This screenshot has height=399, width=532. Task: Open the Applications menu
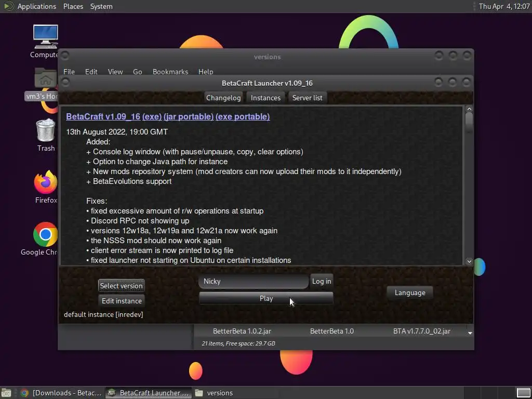pos(37,6)
